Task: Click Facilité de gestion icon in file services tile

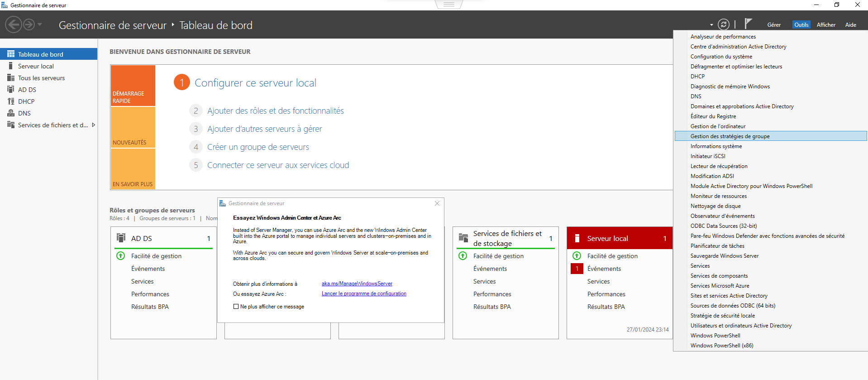Action: coord(463,256)
